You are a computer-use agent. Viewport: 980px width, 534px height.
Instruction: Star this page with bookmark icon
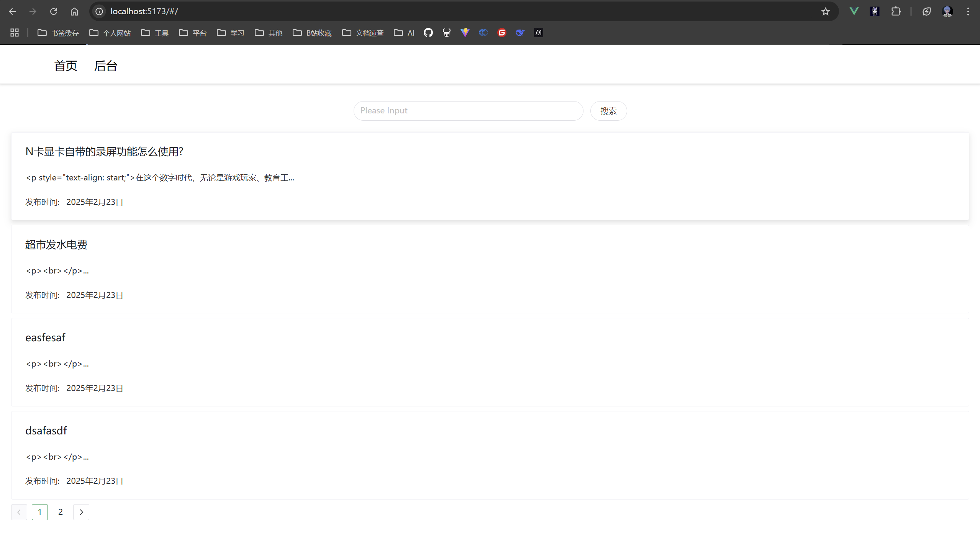825,11
